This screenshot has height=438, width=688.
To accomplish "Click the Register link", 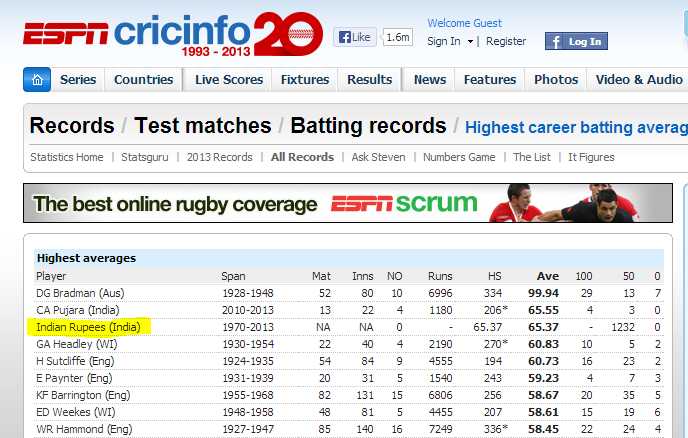I will tap(506, 41).
